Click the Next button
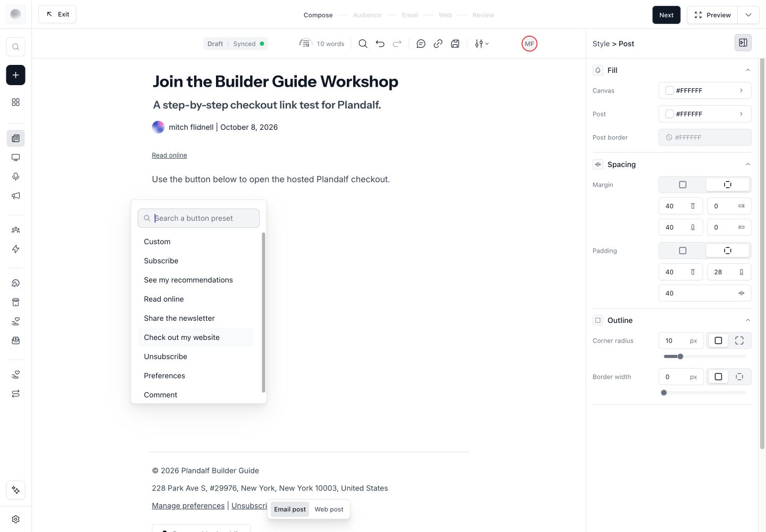 [667, 15]
